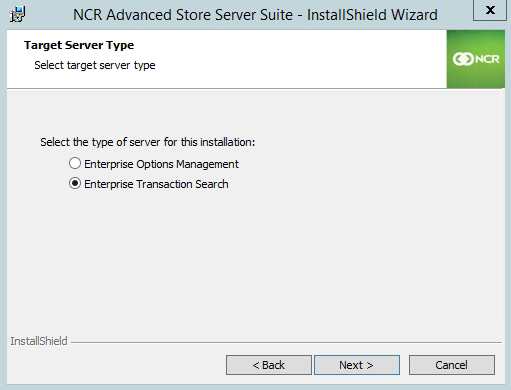Click the Enterprise Options Management label text
Viewport: 511px width, 390px height.
pos(161,164)
